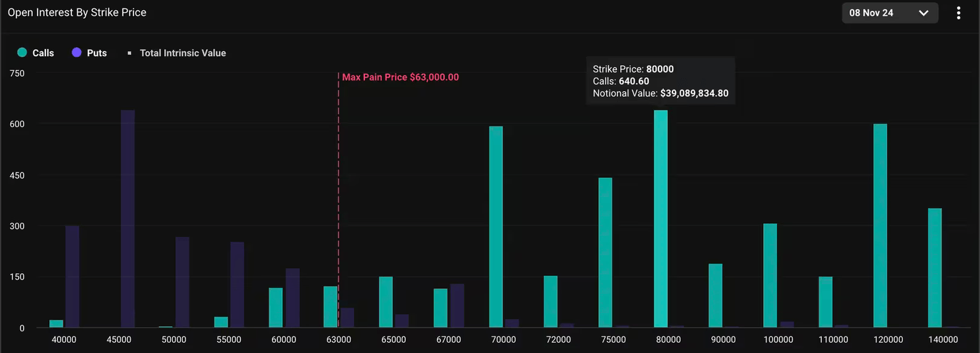The image size is (980, 353).
Task: Click the Open Interest By Strike Price title
Action: click(x=77, y=12)
